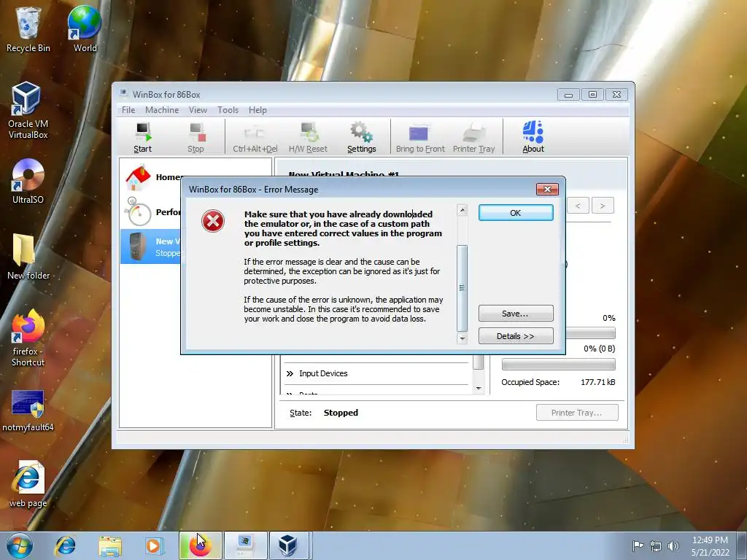Open Windows Explorer folder in taskbar
The height and width of the screenshot is (560, 747).
(110, 545)
